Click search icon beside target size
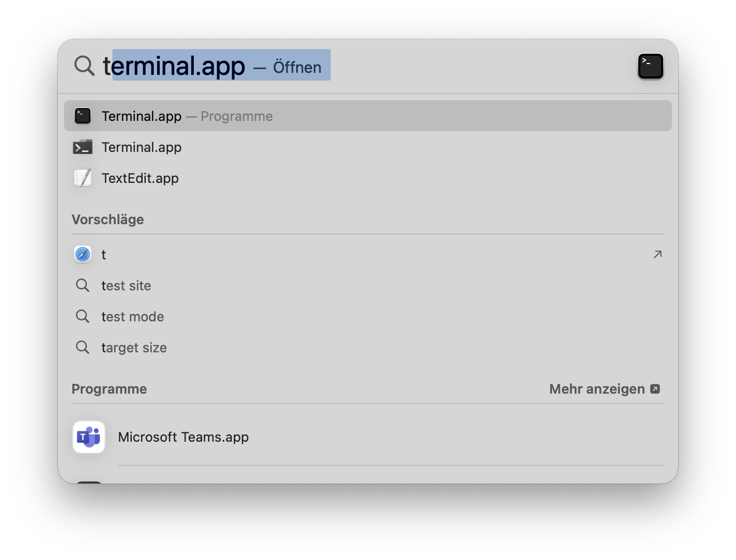Image resolution: width=736 pixels, height=560 pixels. [x=83, y=347]
